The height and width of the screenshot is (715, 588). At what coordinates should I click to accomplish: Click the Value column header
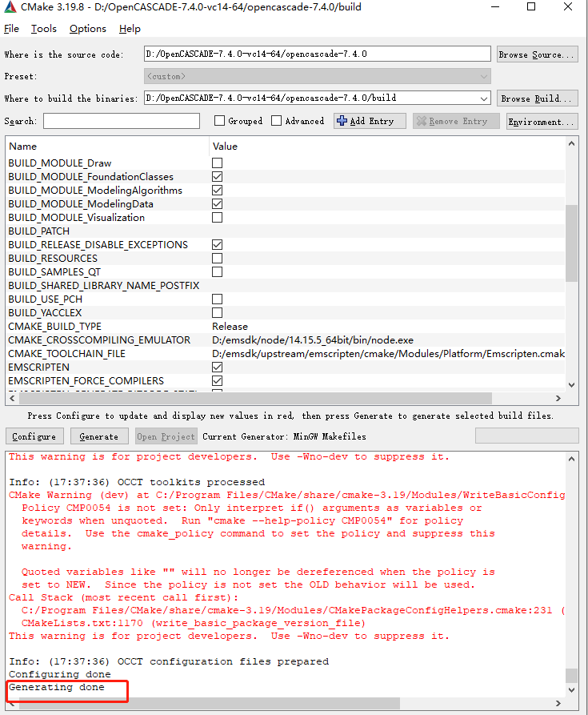click(x=387, y=147)
